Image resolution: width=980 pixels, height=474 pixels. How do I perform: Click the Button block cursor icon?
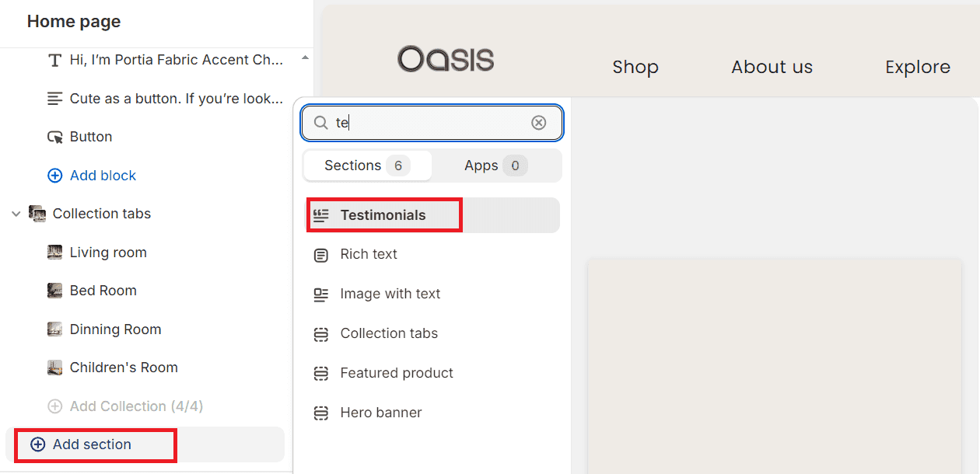[x=54, y=138]
